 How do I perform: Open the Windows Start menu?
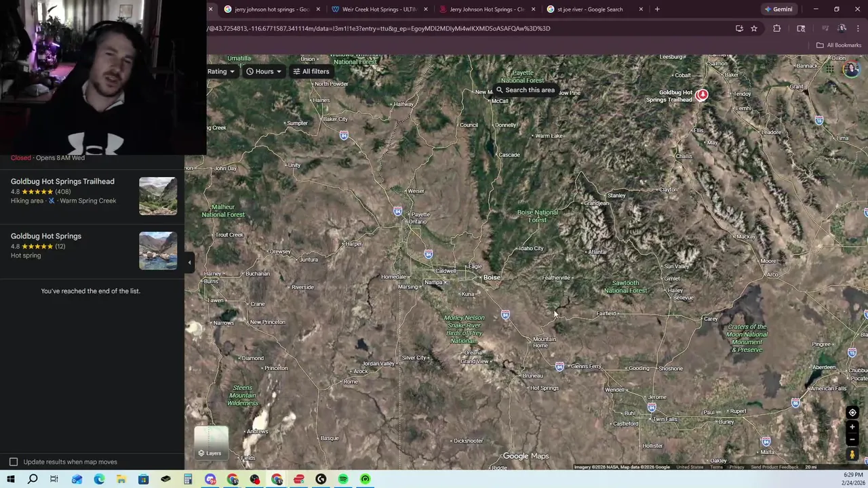coord(11,479)
